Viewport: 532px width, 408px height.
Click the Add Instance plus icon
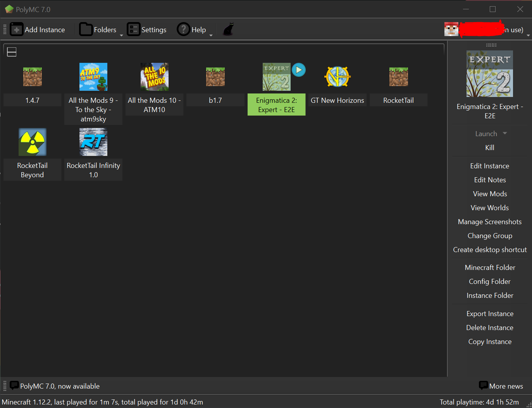coord(17,29)
